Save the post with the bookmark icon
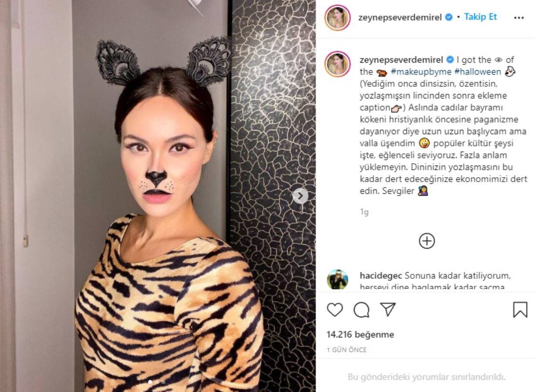The height and width of the screenshot is (392, 535). point(520,310)
